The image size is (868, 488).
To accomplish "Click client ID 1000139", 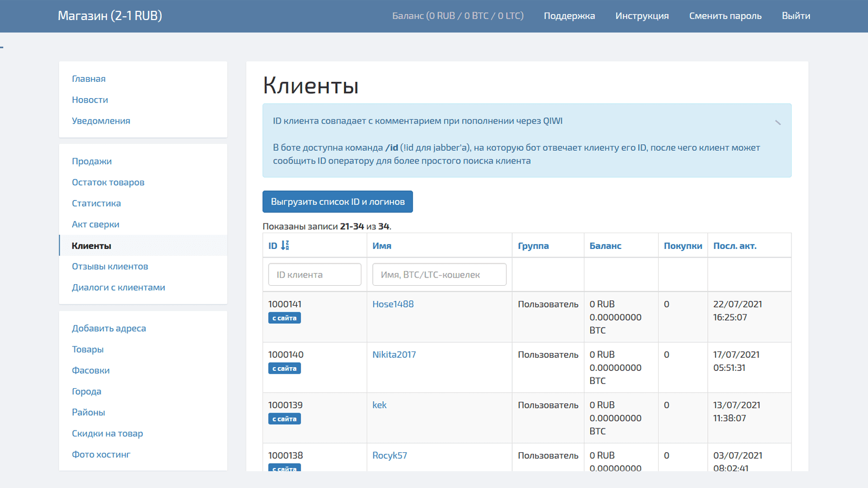I will point(285,405).
